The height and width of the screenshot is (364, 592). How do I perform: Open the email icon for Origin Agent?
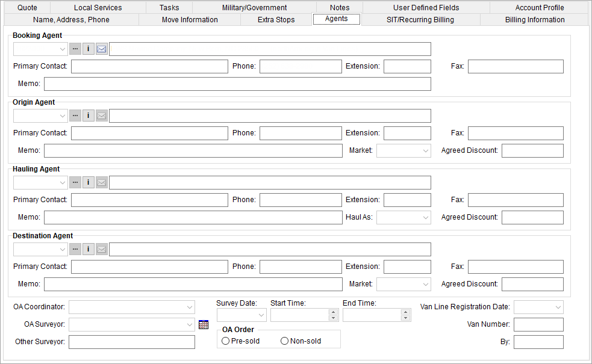[x=101, y=116]
